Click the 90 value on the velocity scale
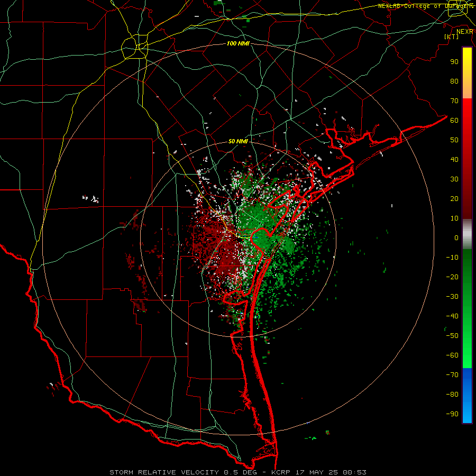 coord(454,62)
